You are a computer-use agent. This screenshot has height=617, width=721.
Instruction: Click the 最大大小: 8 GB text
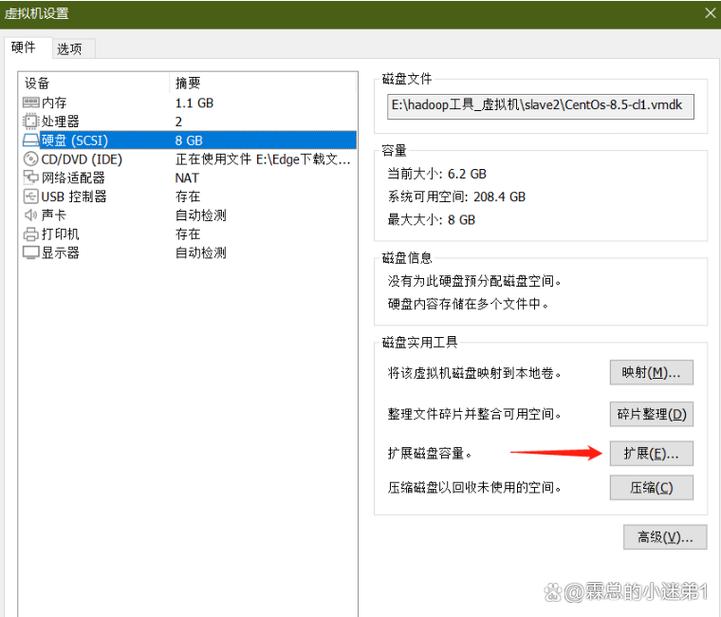point(431,220)
